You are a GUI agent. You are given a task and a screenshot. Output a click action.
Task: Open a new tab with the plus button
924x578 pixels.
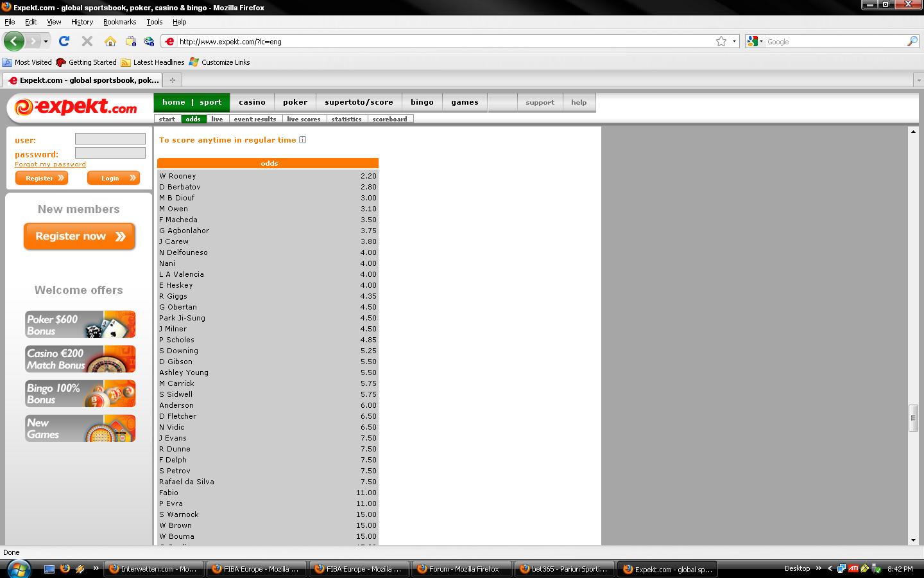(172, 80)
